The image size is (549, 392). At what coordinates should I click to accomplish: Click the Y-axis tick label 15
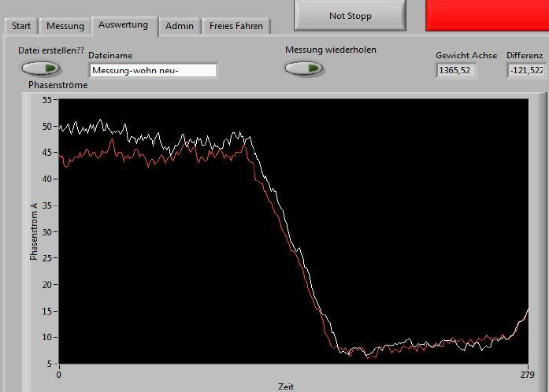click(47, 311)
